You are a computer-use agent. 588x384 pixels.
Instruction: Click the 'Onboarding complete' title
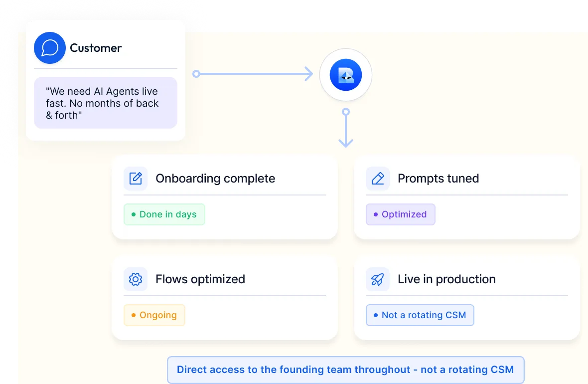coord(215,179)
